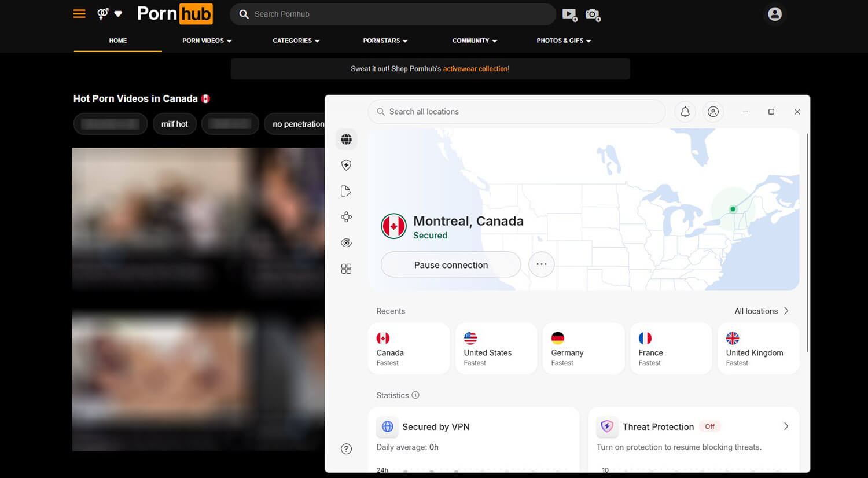Select the 'no penetration' tag pill
This screenshot has height=478, width=868.
click(295, 124)
